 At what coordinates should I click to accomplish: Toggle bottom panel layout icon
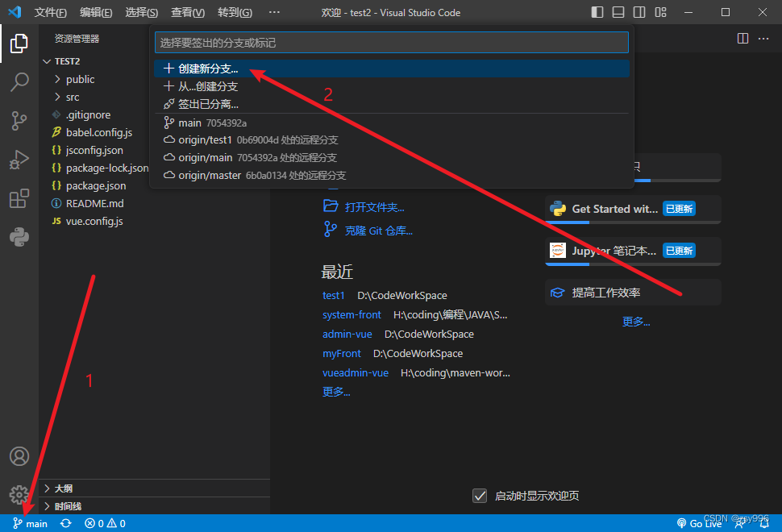click(618, 12)
